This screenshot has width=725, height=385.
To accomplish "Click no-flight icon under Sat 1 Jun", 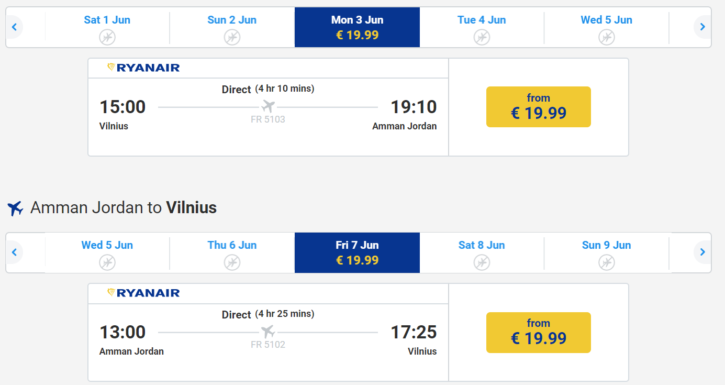I will (107, 37).
